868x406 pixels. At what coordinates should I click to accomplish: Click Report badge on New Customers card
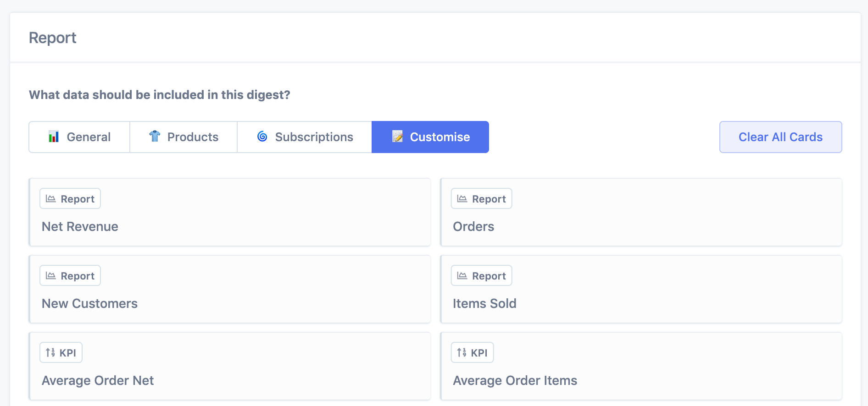(x=70, y=276)
